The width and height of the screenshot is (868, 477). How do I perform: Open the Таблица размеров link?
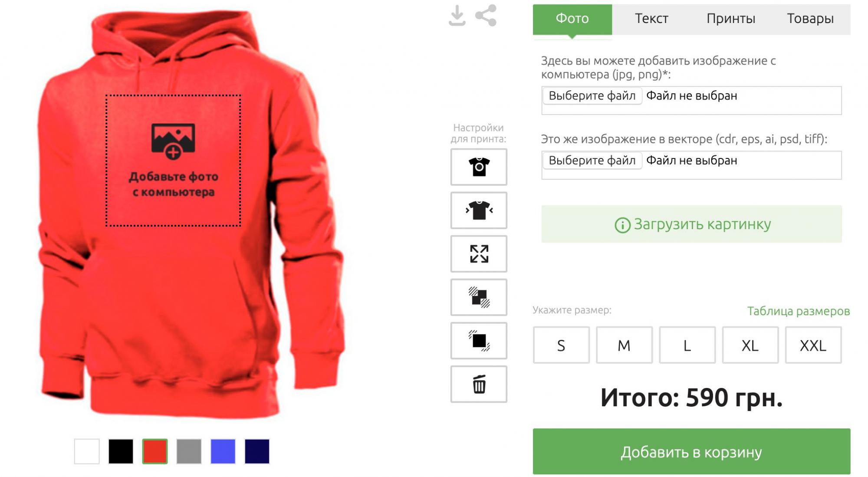[x=798, y=311]
